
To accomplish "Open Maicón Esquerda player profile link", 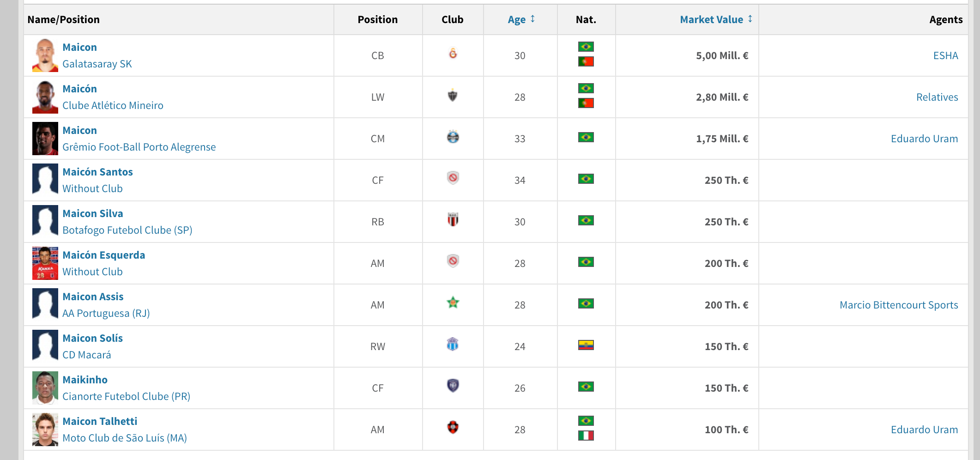I will (103, 255).
